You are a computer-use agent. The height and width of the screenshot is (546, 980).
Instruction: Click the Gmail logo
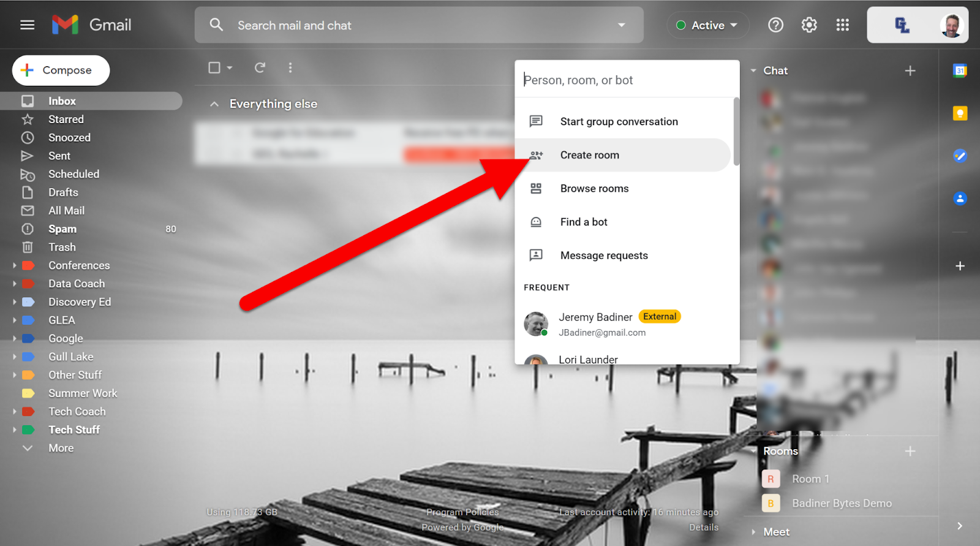(x=92, y=25)
